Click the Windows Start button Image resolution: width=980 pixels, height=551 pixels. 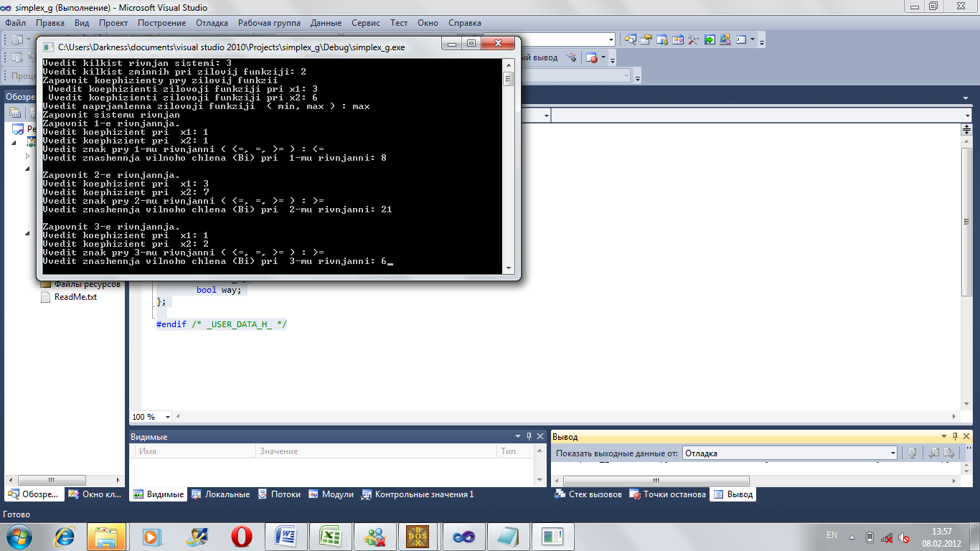(x=20, y=536)
